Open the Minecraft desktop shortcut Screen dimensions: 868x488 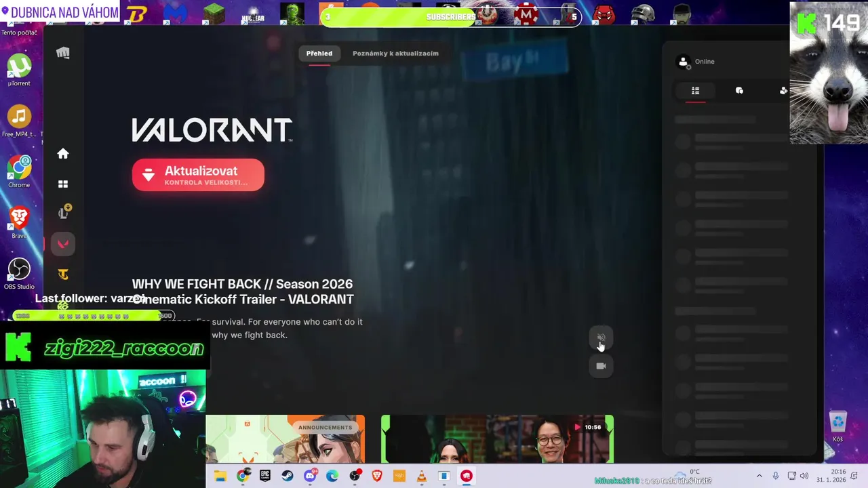tap(214, 14)
